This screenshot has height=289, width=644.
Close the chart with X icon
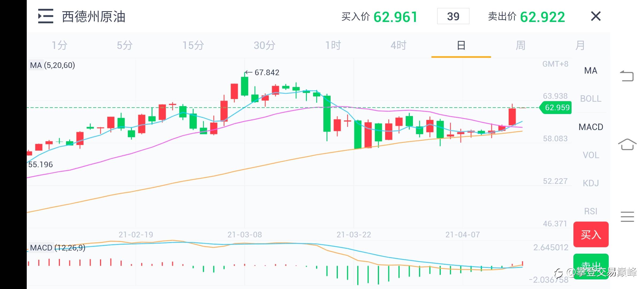point(596,16)
